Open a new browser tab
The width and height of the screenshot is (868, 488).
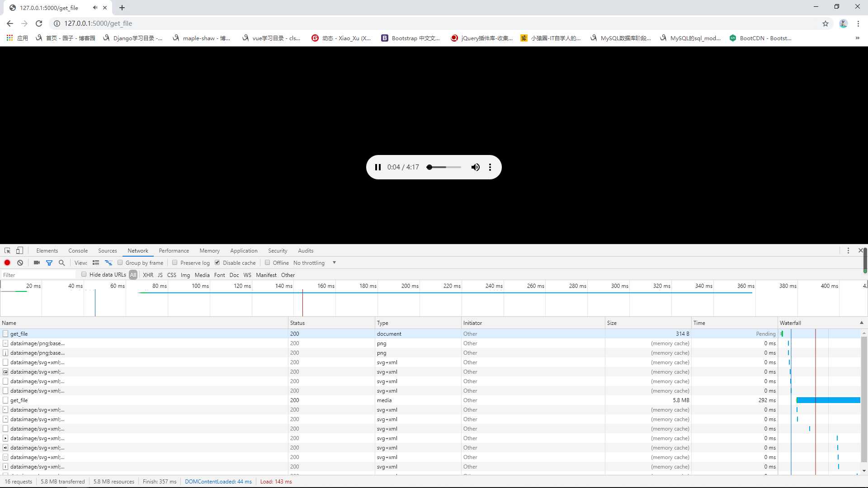coord(122,8)
